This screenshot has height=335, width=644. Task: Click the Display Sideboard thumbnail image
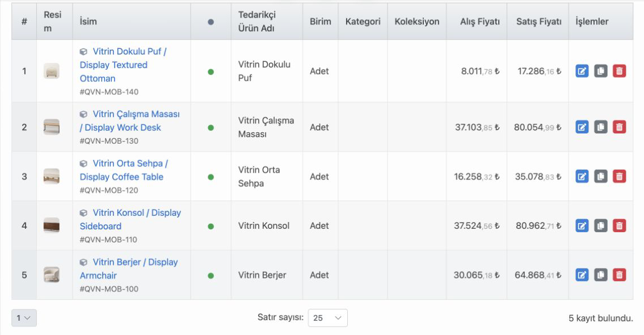pos(51,225)
